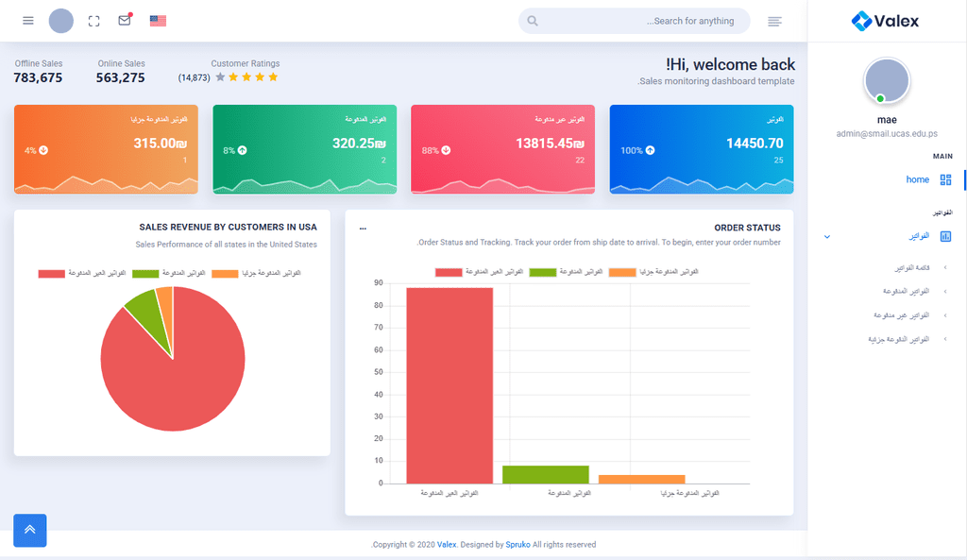
Task: Select the home menu item
Action: point(917,179)
